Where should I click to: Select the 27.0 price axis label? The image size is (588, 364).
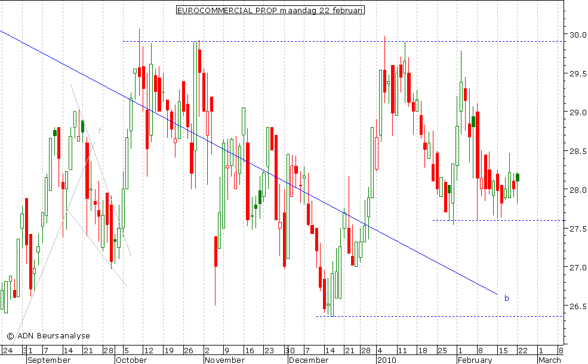(x=577, y=268)
